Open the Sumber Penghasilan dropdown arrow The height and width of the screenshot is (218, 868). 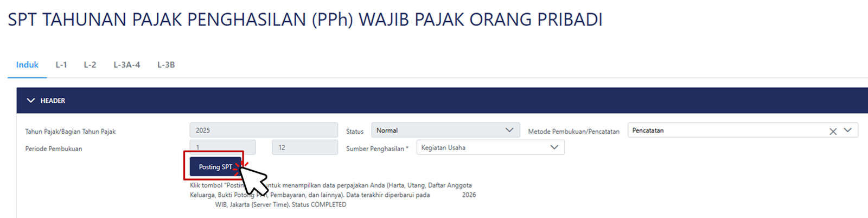click(554, 147)
